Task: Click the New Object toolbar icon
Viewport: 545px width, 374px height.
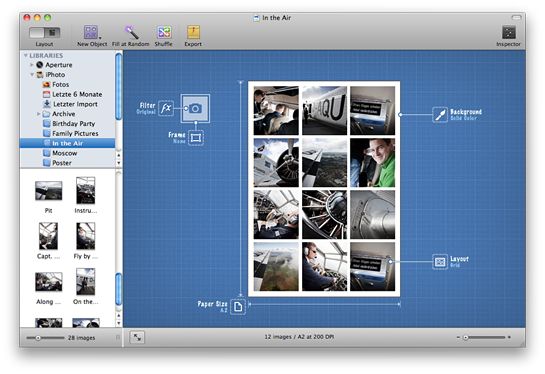Action: tap(91, 32)
